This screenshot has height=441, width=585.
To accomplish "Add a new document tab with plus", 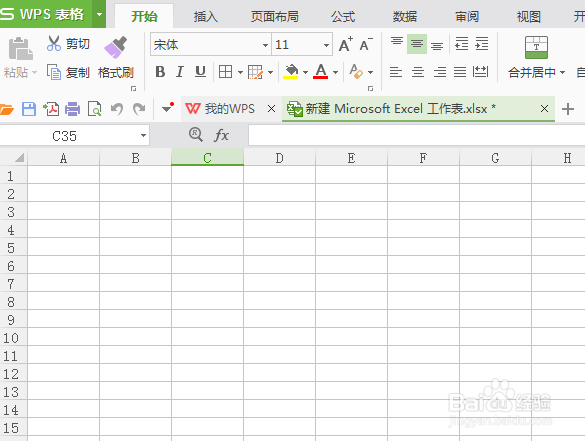I will (x=568, y=109).
